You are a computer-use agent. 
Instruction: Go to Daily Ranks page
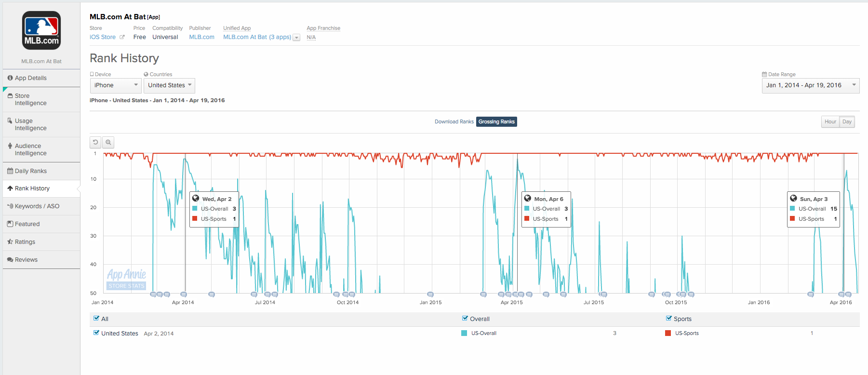[x=41, y=171]
